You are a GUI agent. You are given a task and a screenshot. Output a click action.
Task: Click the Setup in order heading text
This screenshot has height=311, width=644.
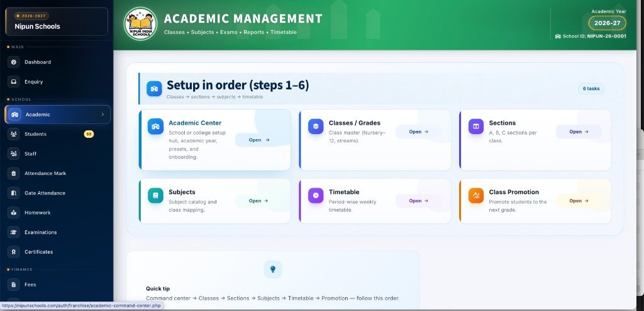(238, 85)
